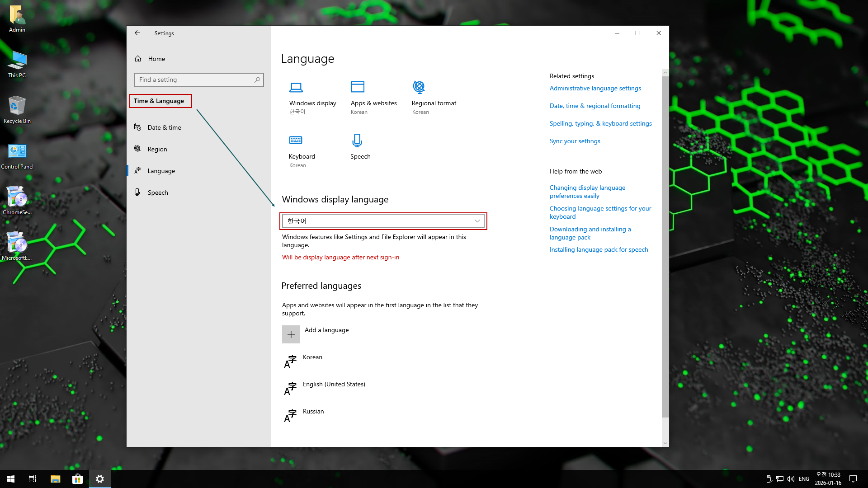Open the Keyboard tile icon
The width and height of the screenshot is (868, 488).
pos(296,140)
